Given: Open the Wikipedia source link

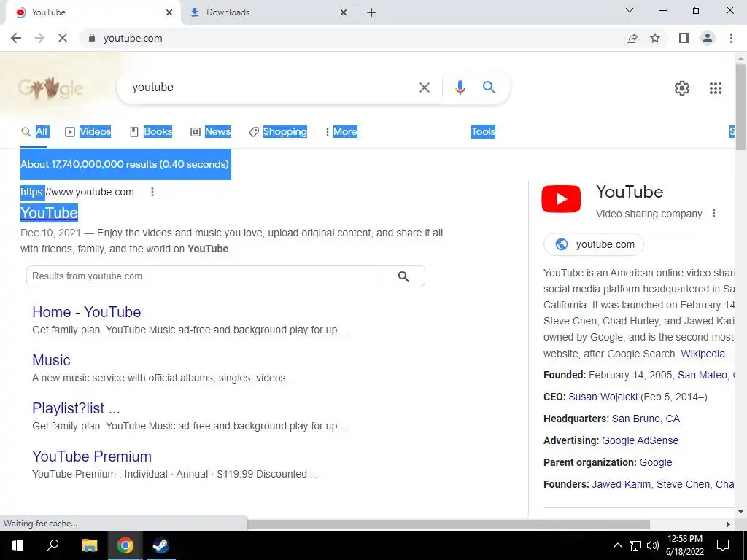Looking at the screenshot, I should point(703,354).
